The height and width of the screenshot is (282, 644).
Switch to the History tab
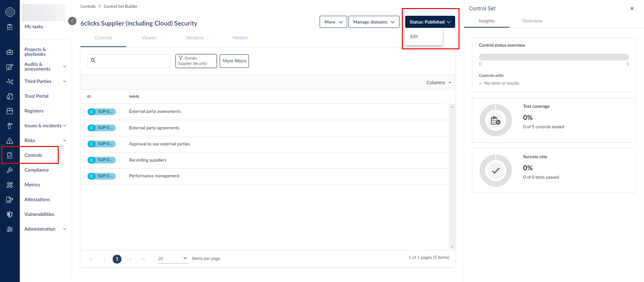point(240,38)
